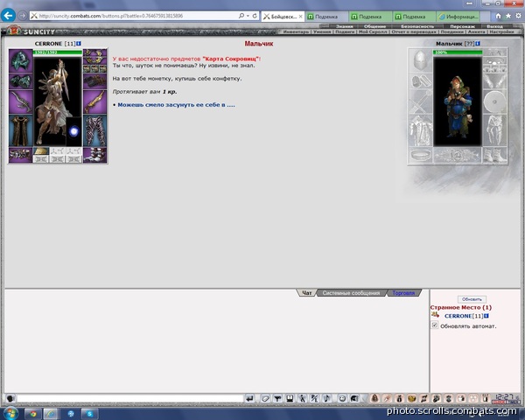Open the Настройки submenu link
This screenshot has height=420, width=525.
tap(501, 31)
